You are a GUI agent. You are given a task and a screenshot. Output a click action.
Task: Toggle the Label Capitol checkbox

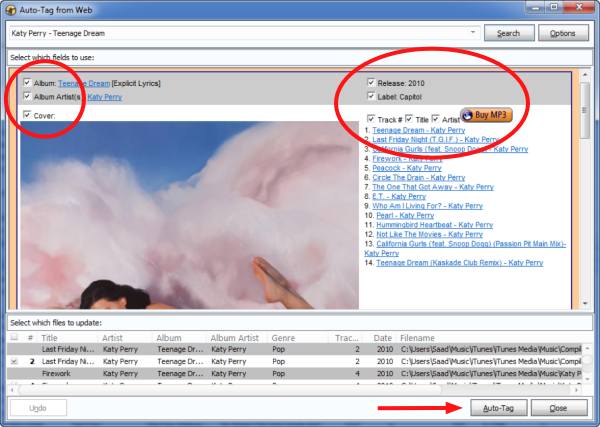(x=371, y=96)
